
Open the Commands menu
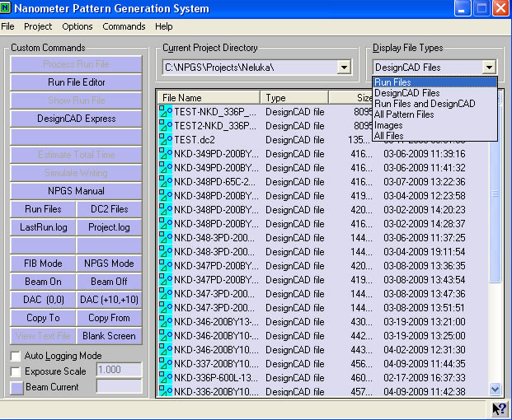(x=124, y=26)
